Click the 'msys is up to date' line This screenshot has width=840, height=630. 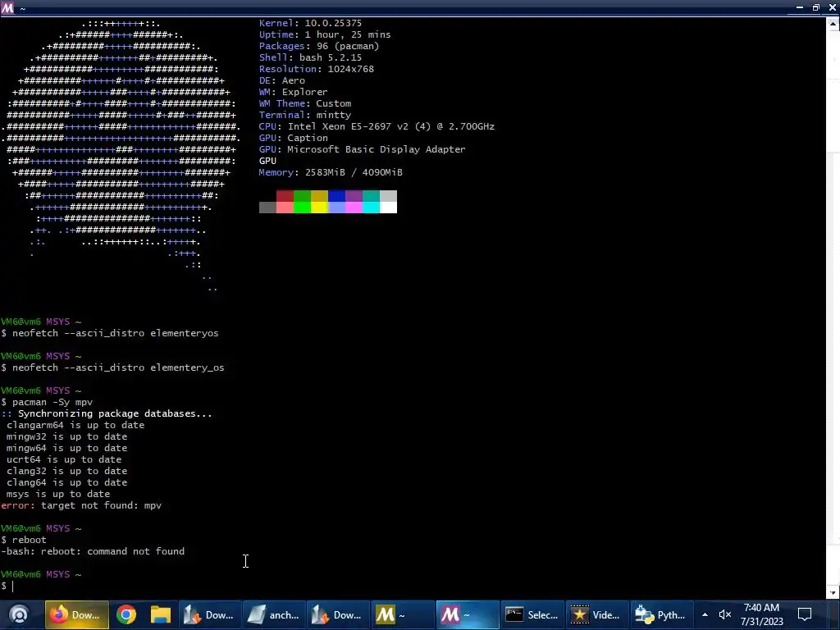(58, 494)
